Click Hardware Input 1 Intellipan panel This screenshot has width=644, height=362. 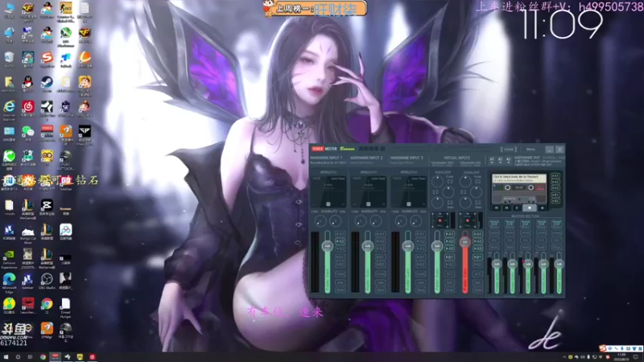[x=328, y=191]
